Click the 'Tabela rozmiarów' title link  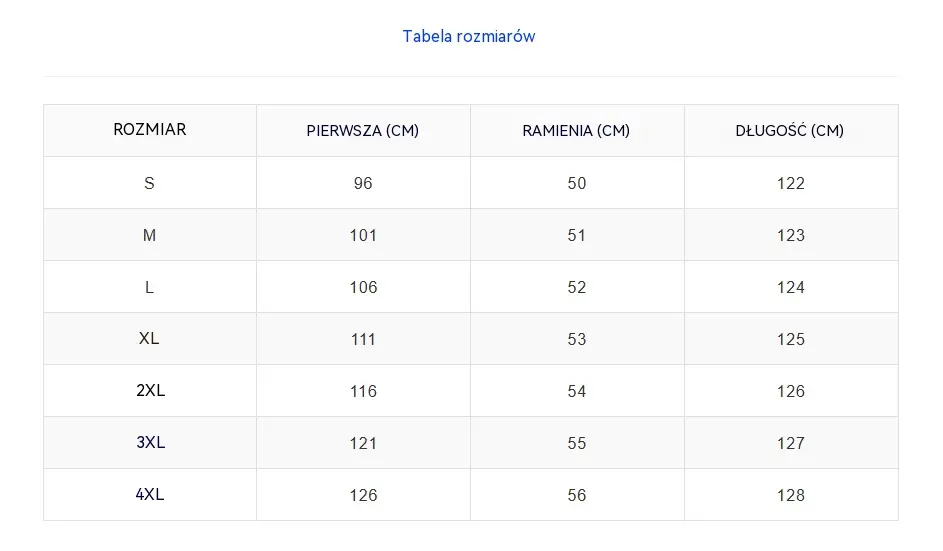(x=468, y=37)
